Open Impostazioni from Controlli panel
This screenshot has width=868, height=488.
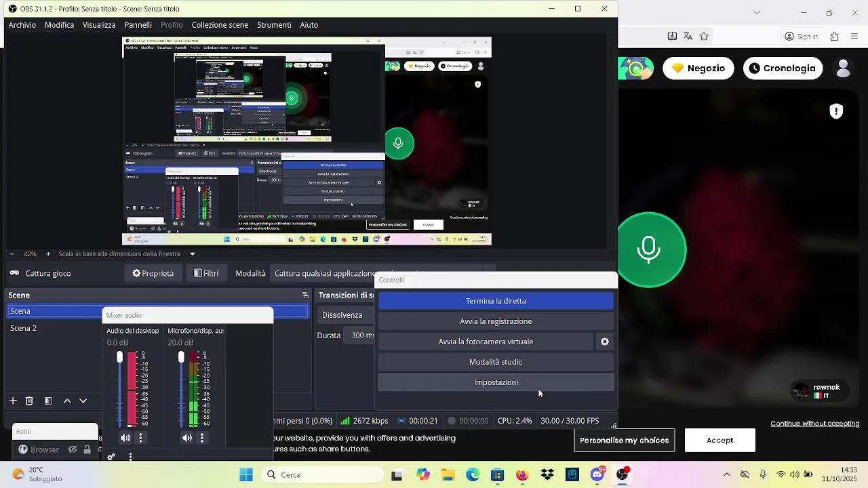tap(496, 382)
